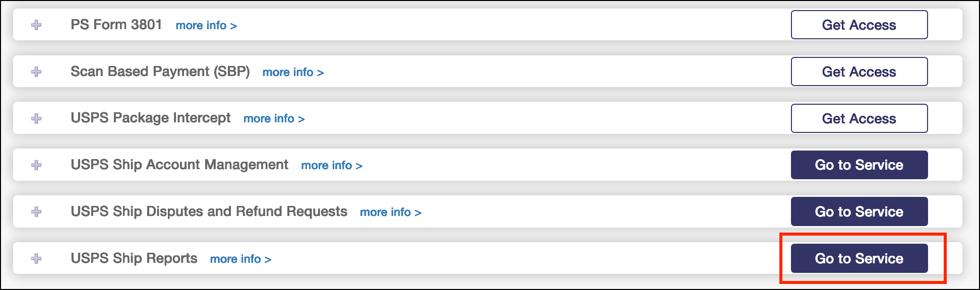Go to USPS Ship Account Management service

[x=859, y=165]
